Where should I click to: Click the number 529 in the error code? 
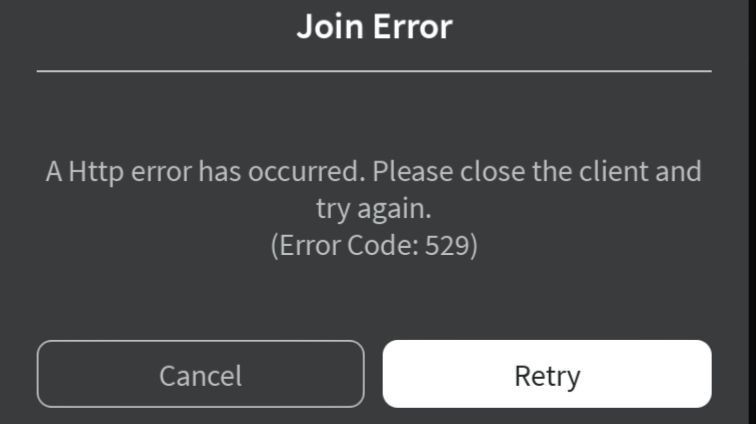[x=447, y=246]
